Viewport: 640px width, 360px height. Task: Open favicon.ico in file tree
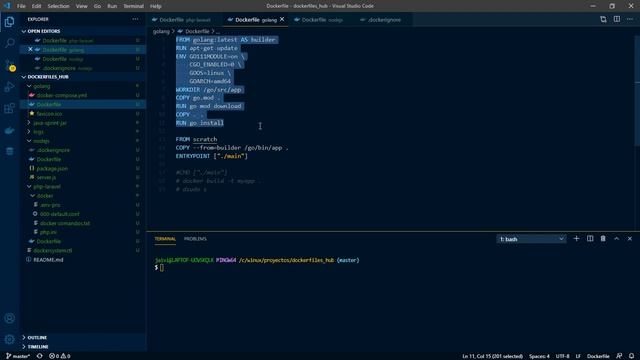[49, 113]
